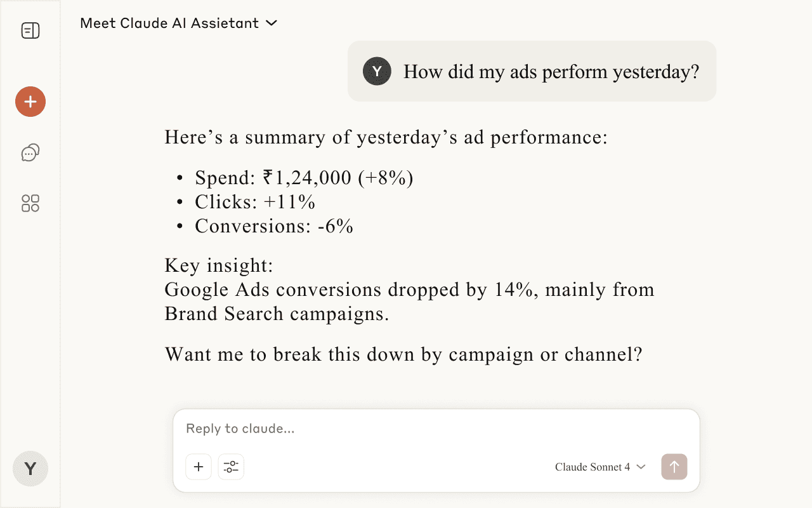
Task: Click the Y avatar at sidebar bottom
Action: click(x=30, y=469)
